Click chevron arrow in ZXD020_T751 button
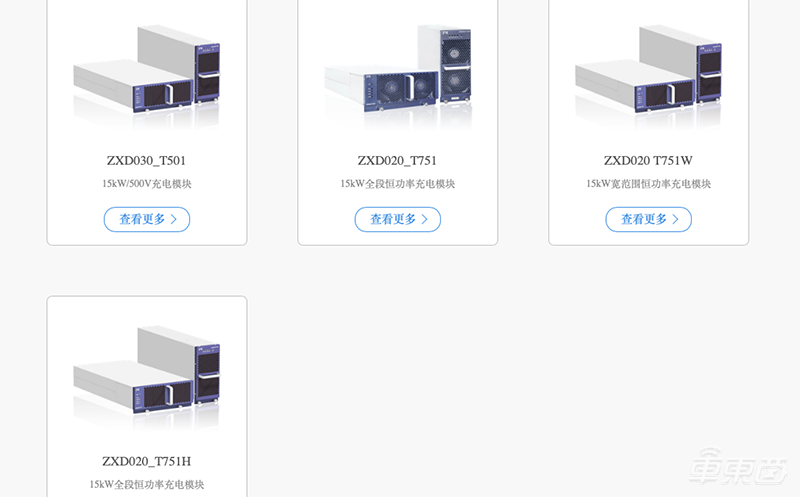The height and width of the screenshot is (497, 800). click(424, 219)
